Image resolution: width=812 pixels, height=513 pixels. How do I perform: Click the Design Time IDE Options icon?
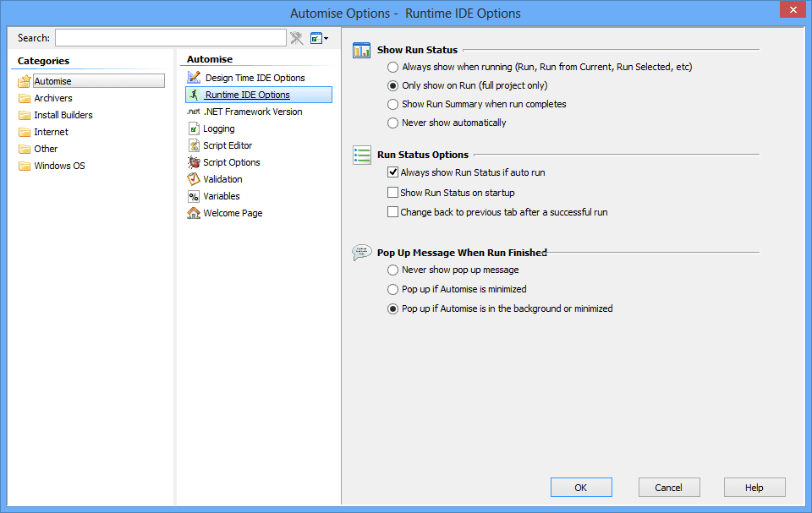click(194, 77)
